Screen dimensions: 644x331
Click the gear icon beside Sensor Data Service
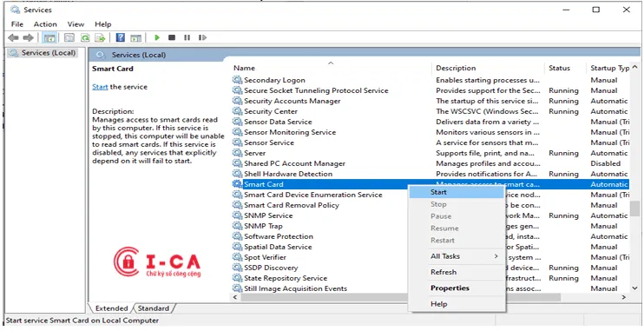point(238,122)
